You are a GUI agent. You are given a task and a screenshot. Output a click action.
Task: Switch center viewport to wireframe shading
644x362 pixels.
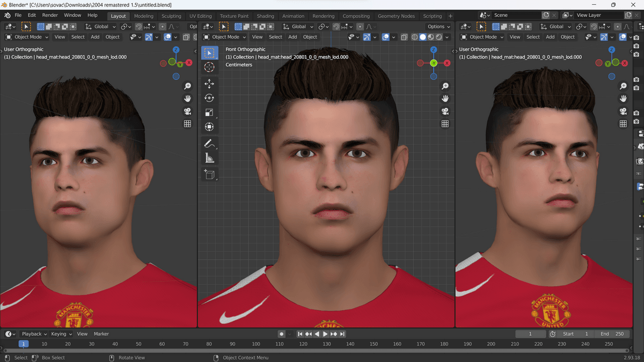[415, 37]
